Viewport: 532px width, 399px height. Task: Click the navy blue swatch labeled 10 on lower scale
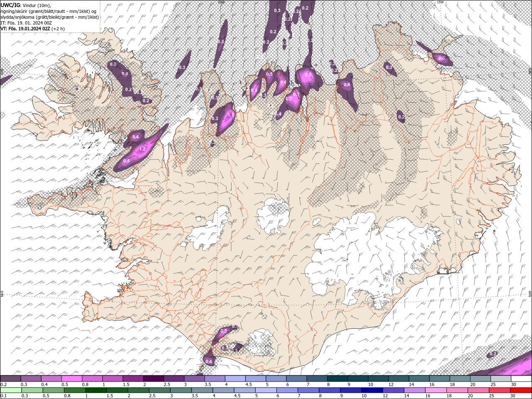372,390
